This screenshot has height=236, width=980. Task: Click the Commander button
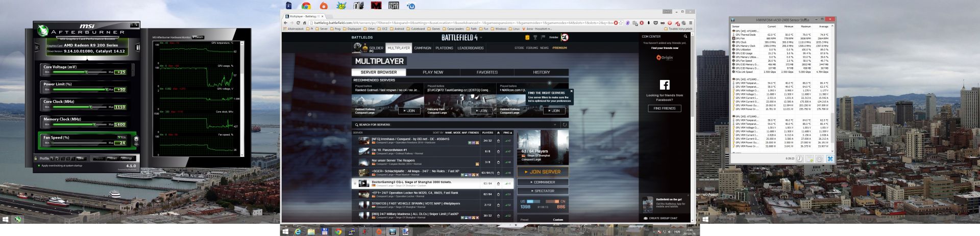click(x=543, y=182)
